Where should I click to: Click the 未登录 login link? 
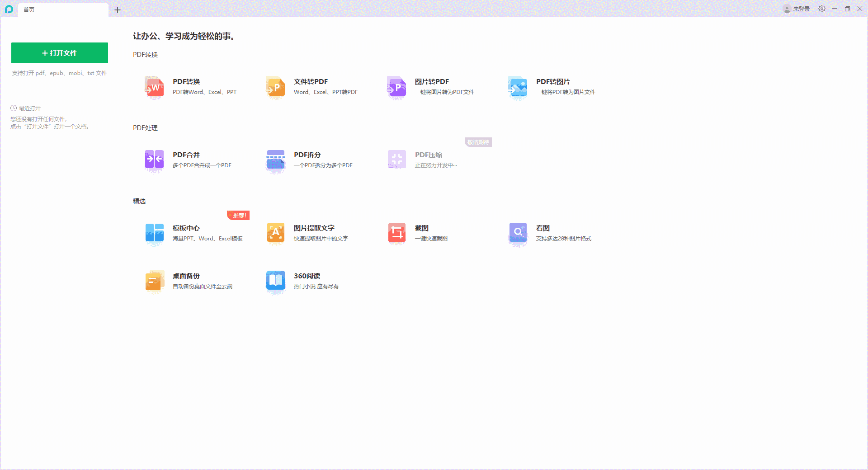(801, 9)
